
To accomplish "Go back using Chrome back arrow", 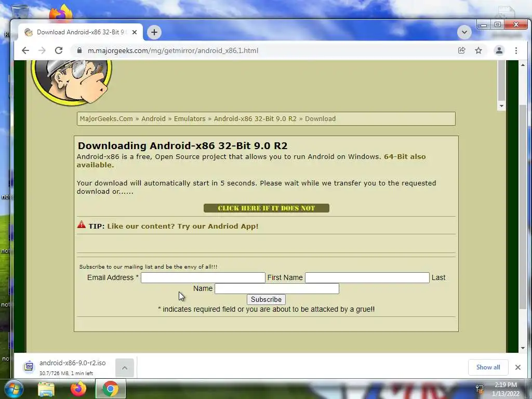I will pyautogui.click(x=25, y=50).
